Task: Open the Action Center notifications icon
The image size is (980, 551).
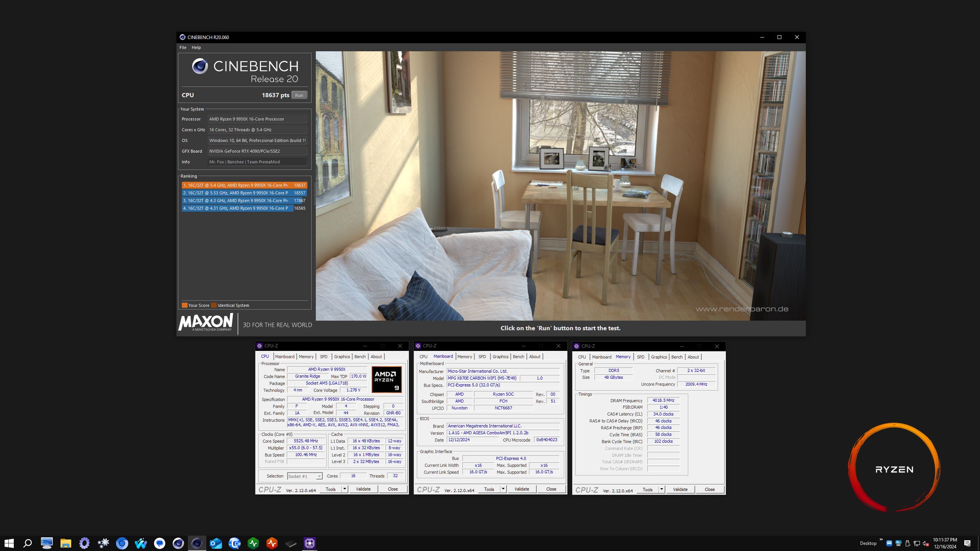Action: 967,543
